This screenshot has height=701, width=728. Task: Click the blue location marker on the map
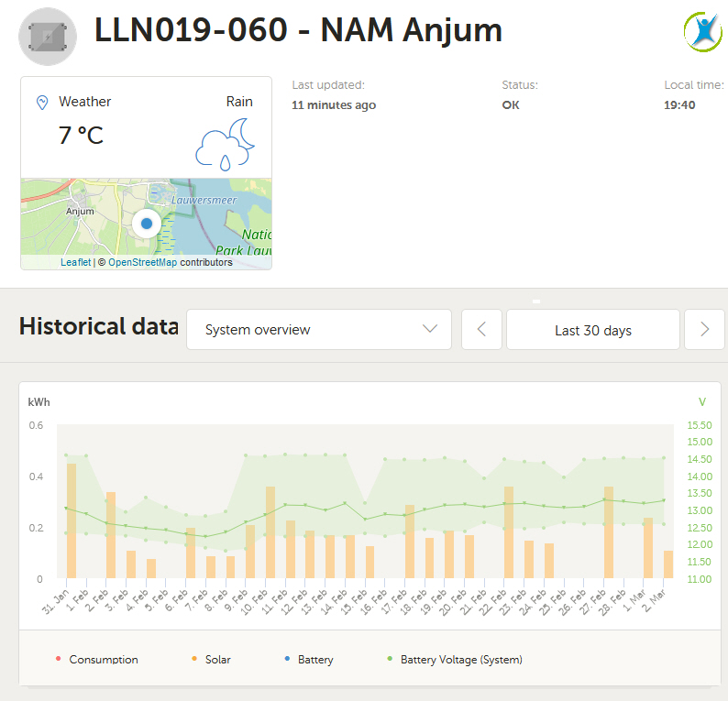(x=147, y=224)
